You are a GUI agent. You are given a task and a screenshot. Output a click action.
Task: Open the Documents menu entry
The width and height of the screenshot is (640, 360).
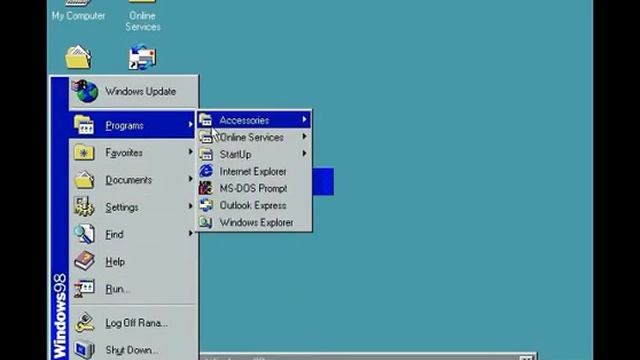[133, 180]
